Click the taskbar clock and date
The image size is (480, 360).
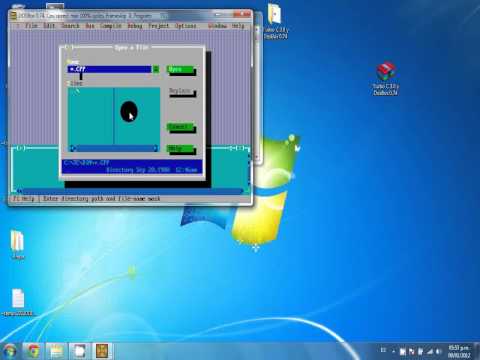tap(459, 351)
